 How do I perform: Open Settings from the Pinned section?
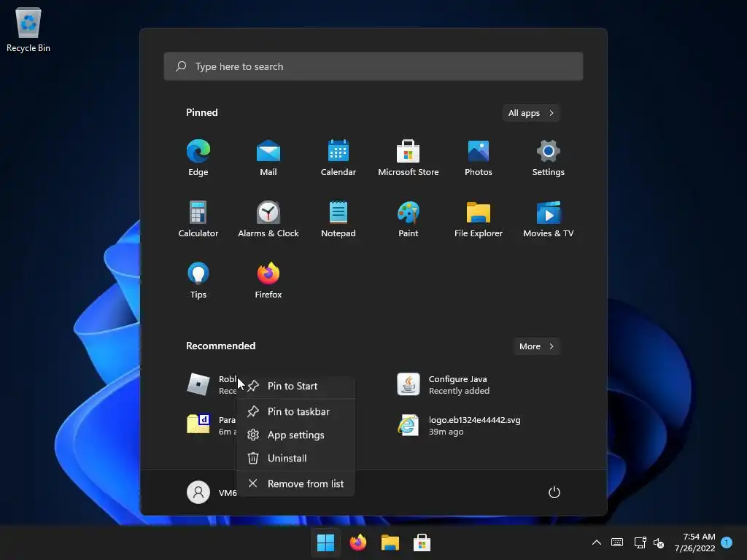pyautogui.click(x=549, y=157)
